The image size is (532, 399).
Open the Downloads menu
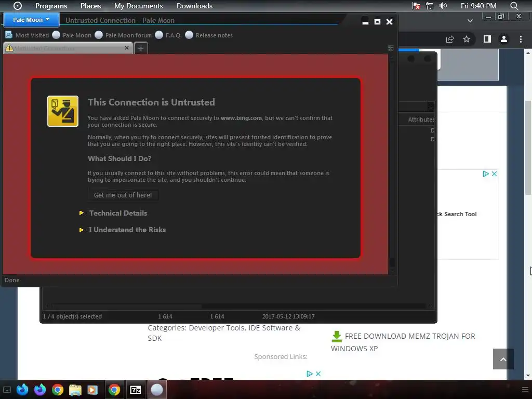pyautogui.click(x=194, y=6)
